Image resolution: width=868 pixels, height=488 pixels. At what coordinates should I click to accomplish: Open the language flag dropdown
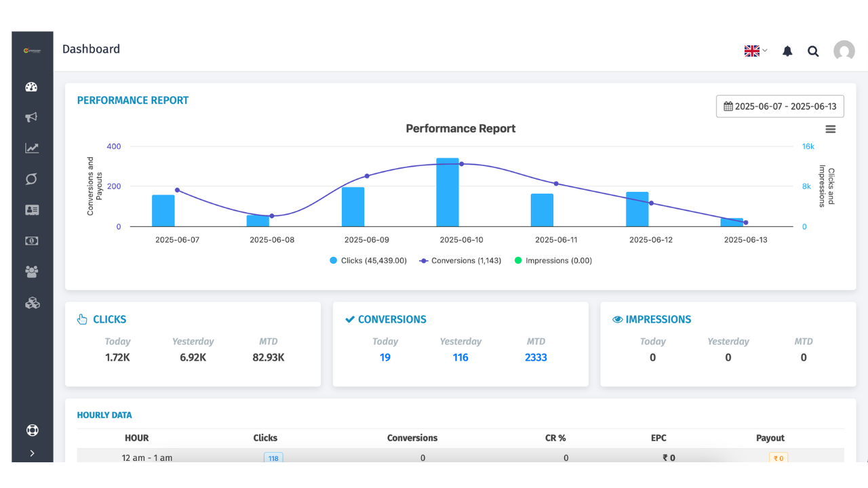755,51
